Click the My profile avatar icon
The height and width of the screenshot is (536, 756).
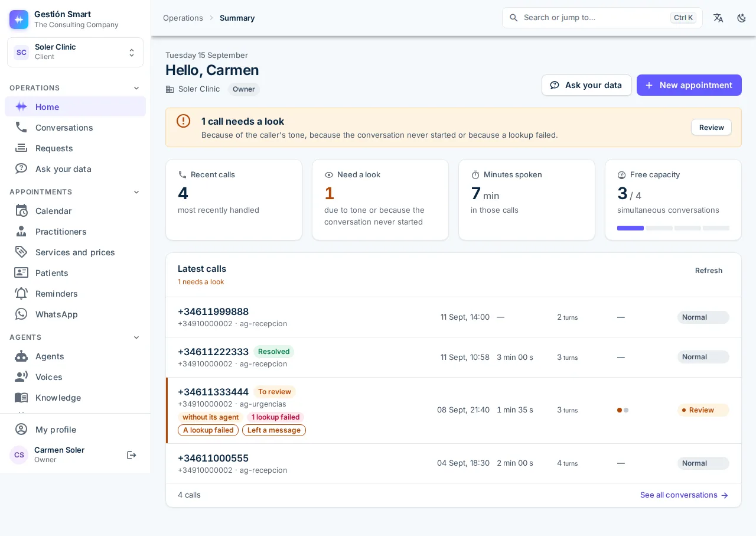[21, 429]
